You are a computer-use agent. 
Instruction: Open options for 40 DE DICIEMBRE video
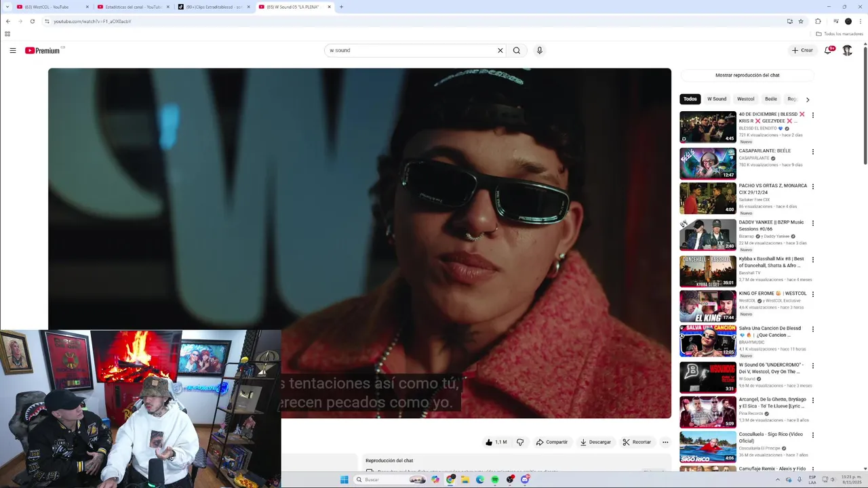tap(812, 115)
